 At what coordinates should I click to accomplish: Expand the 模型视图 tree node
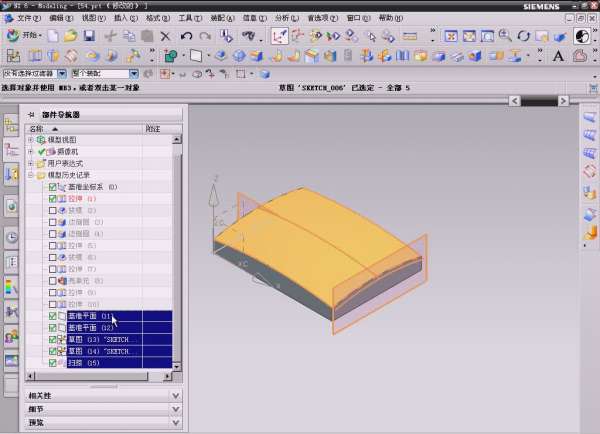[x=32, y=140]
